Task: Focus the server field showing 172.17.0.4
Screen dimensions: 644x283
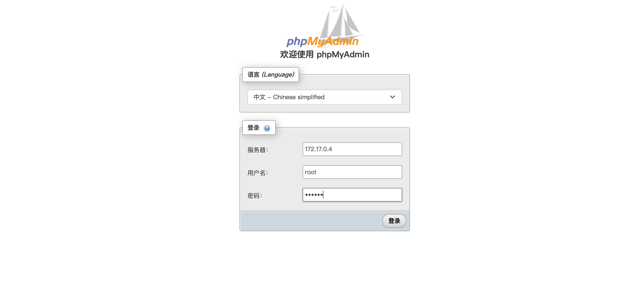Action: click(352, 149)
